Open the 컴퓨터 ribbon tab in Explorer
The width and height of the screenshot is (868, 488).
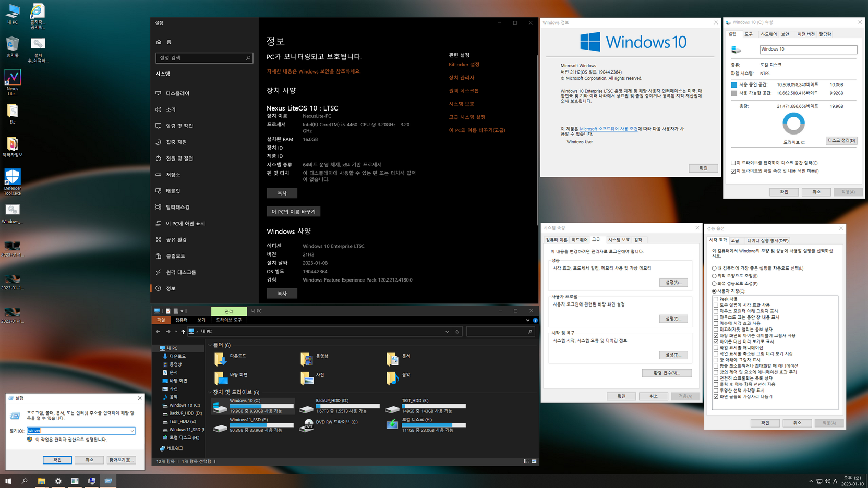(181, 320)
